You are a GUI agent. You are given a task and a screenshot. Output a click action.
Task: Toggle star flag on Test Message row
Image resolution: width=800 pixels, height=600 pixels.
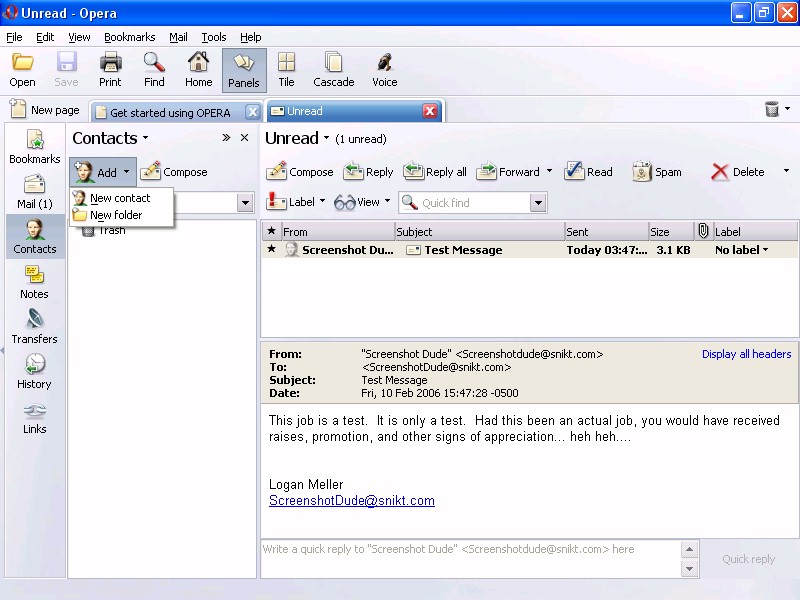point(271,250)
